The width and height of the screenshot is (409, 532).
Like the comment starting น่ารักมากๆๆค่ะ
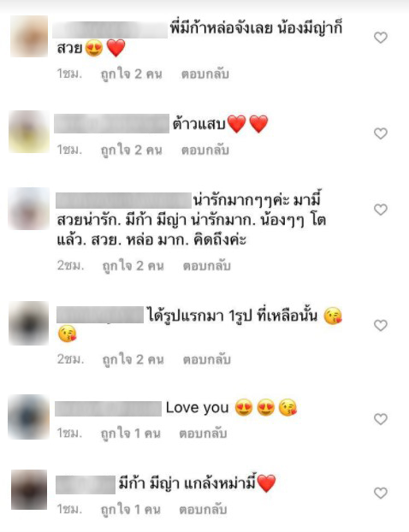pos(381,210)
